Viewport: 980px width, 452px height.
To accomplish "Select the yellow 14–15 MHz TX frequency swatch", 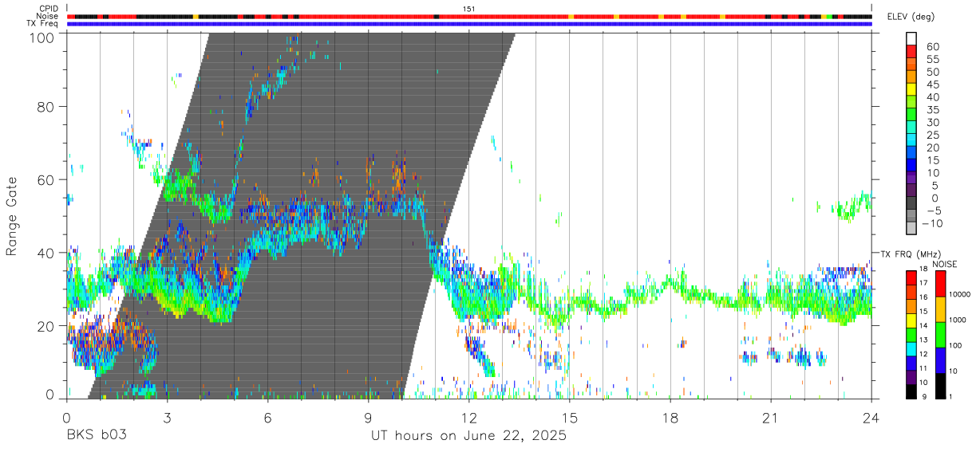I will (x=911, y=320).
